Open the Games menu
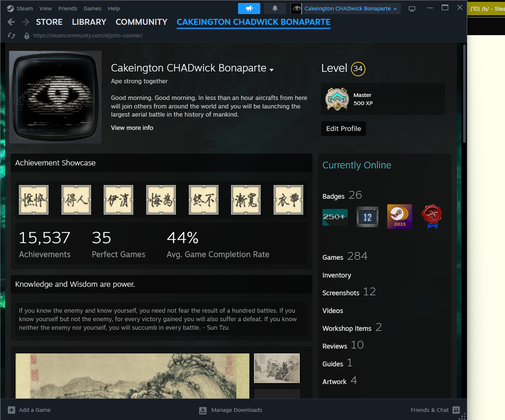This screenshot has height=420, width=505. [93, 9]
